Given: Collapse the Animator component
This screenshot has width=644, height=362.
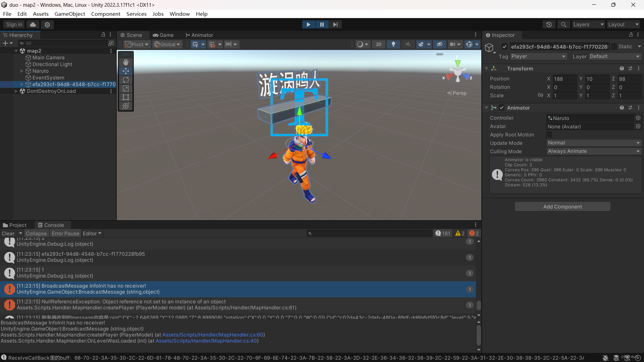Looking at the screenshot, I should (x=486, y=108).
